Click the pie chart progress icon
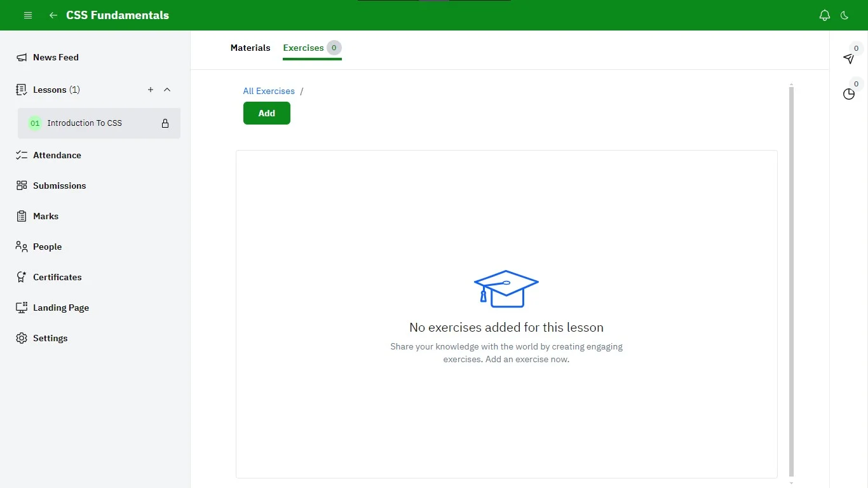 pyautogui.click(x=849, y=94)
